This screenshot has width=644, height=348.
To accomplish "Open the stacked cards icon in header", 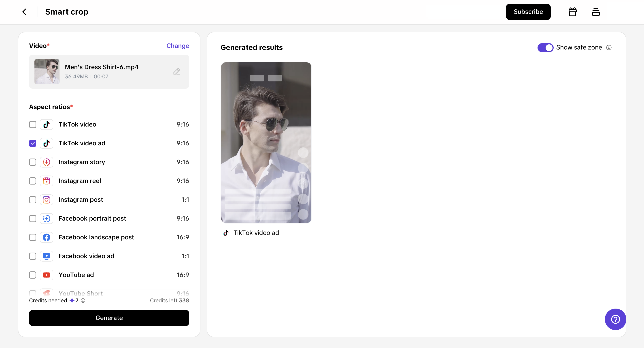I will coord(595,12).
